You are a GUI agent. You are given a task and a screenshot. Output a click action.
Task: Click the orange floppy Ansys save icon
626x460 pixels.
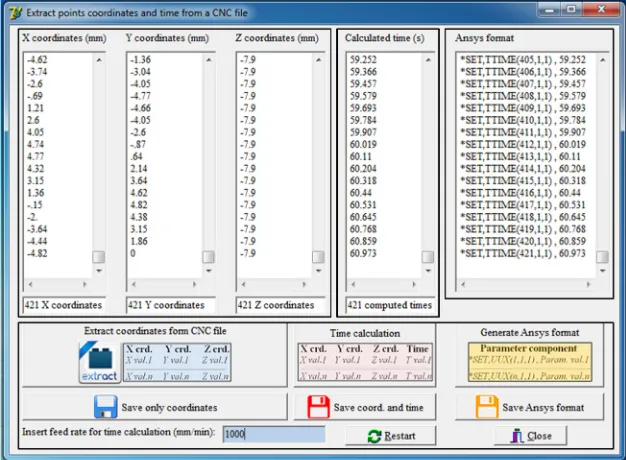click(x=487, y=407)
